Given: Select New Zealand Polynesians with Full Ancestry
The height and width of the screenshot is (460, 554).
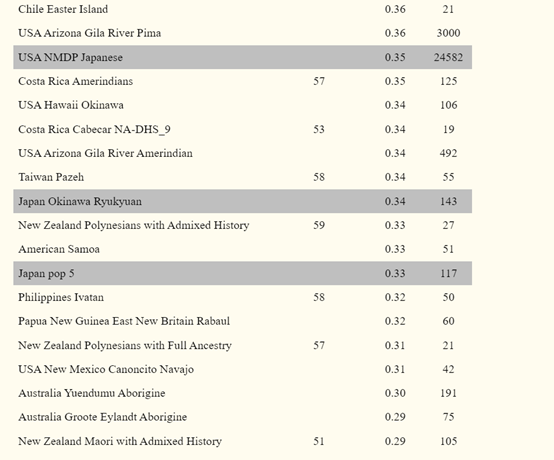Looking at the screenshot, I should 125,345.
